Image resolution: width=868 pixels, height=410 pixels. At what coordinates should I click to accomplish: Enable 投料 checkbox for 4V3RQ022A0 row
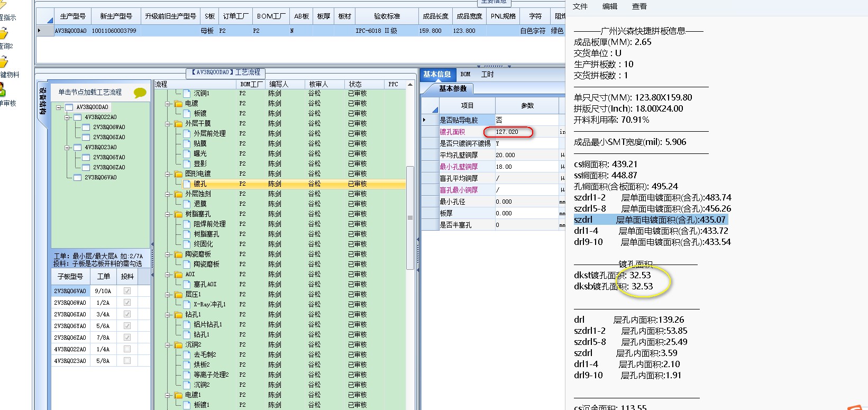point(127,349)
